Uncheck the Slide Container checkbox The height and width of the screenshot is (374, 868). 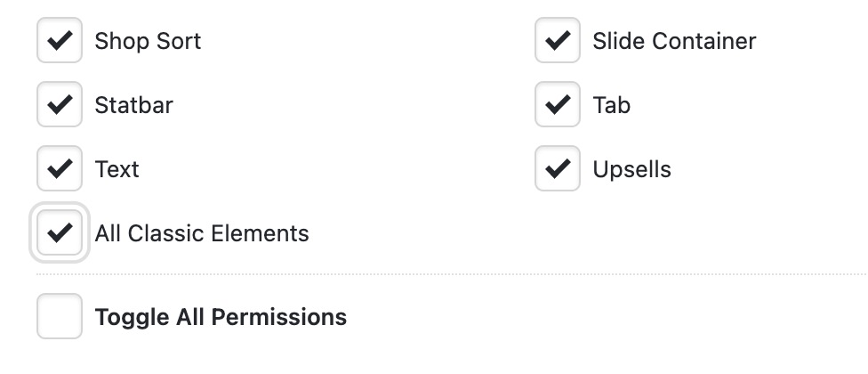coord(558,41)
